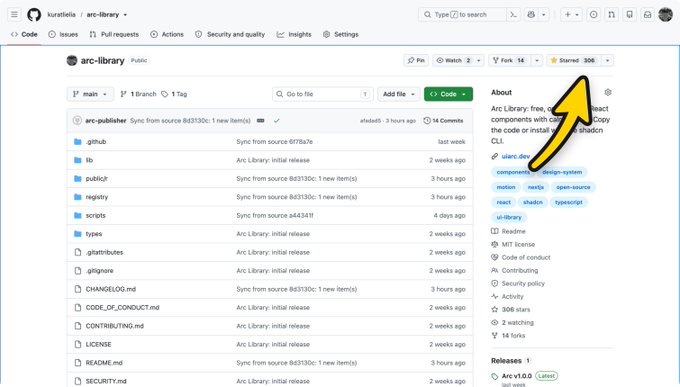
Task: Toggle the Starred button
Action: click(x=573, y=60)
